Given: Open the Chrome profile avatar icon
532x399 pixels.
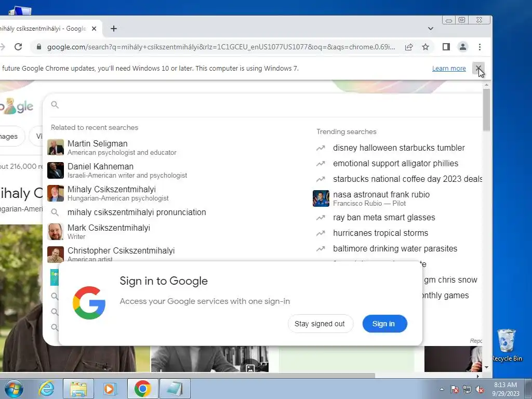Looking at the screenshot, I should click(463, 47).
